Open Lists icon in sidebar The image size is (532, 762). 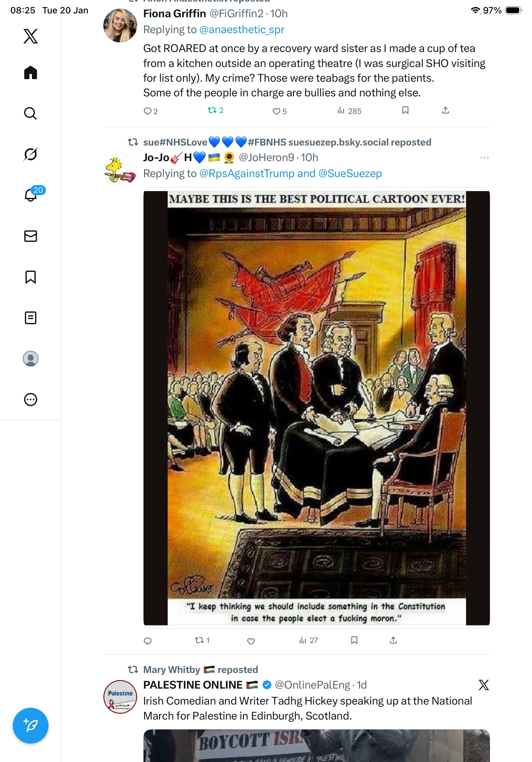pyautogui.click(x=31, y=317)
